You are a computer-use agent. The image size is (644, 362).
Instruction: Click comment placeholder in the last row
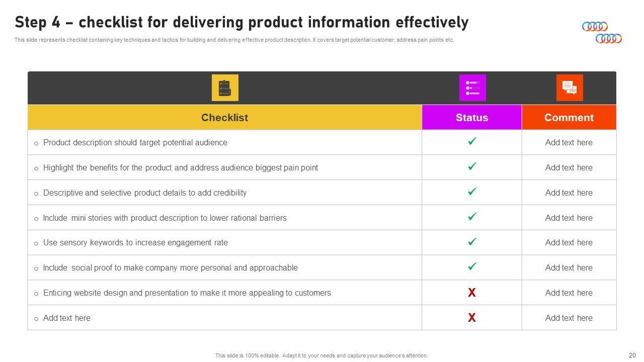(569, 318)
